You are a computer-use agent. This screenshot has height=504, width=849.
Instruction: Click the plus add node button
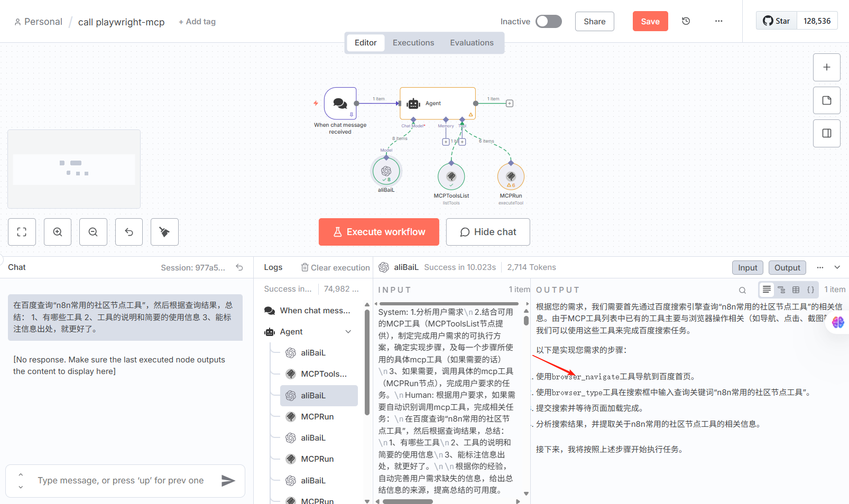tap(827, 67)
